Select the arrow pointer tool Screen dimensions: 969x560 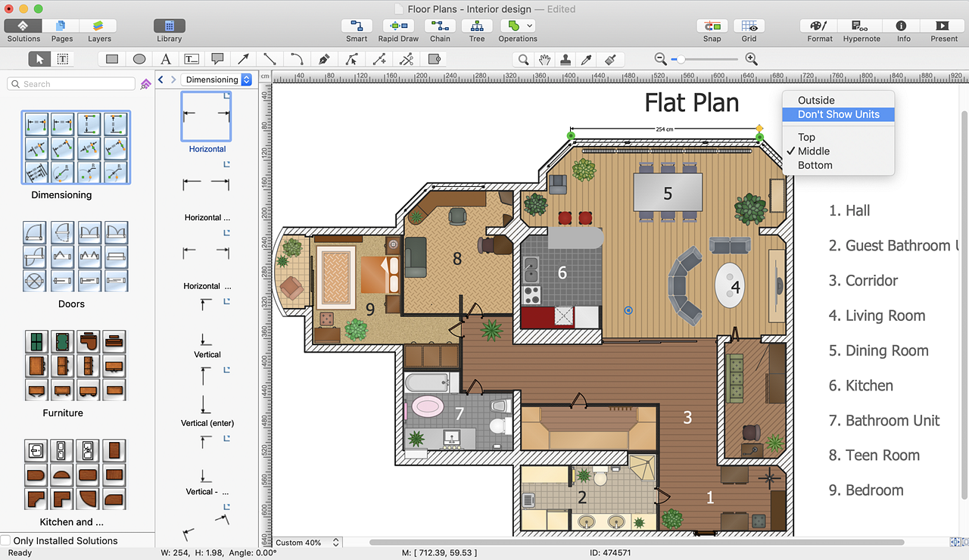pos(39,59)
